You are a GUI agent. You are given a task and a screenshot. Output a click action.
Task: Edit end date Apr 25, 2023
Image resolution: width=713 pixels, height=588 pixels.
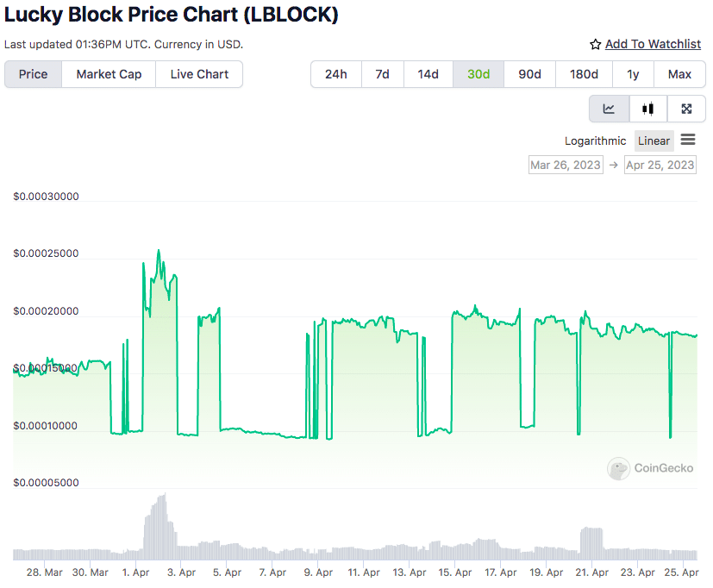point(660,165)
